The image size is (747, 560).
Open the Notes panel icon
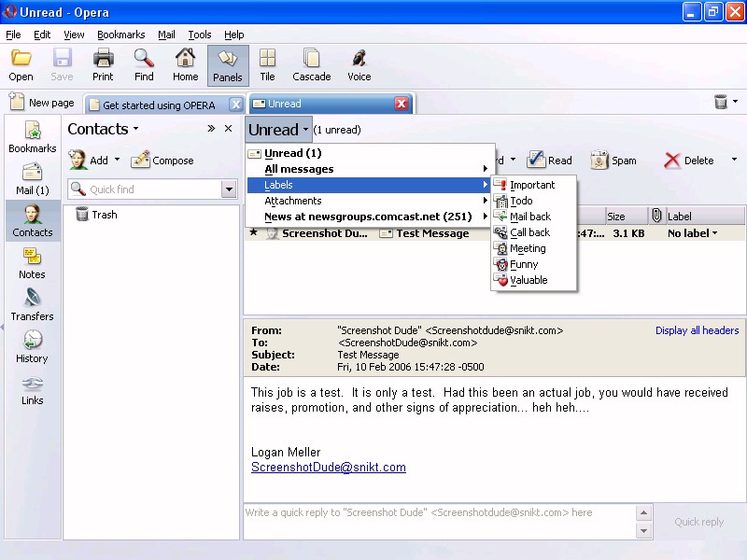point(32,263)
